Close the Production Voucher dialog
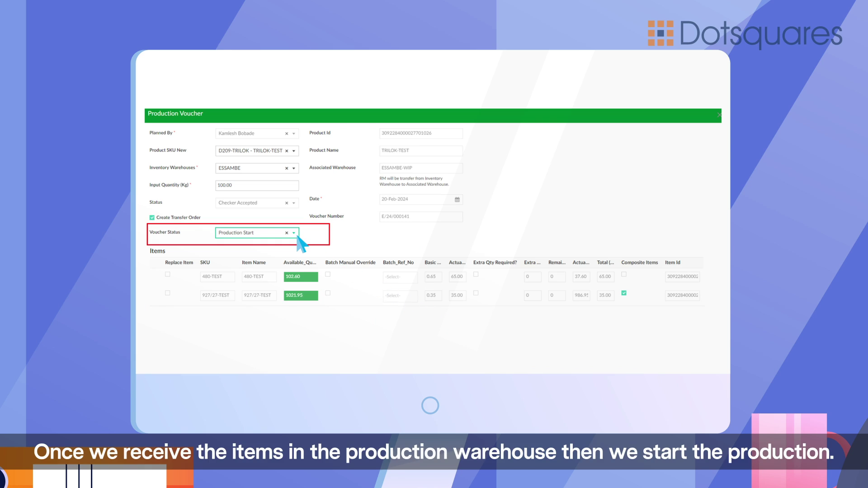 719,115
